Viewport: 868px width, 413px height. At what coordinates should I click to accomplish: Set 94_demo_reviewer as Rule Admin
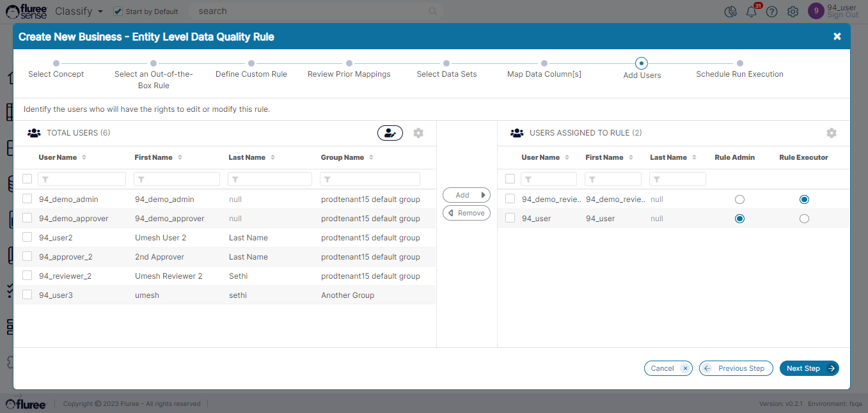tap(739, 199)
